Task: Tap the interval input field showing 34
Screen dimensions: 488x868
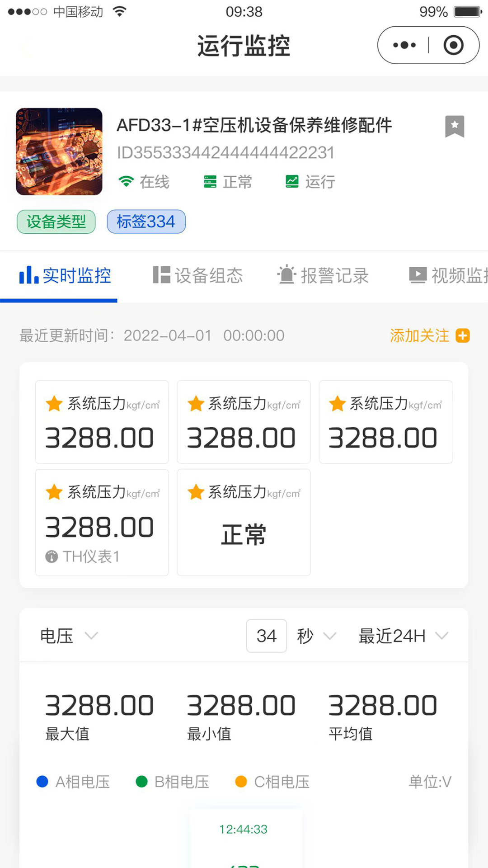Action: [266, 636]
